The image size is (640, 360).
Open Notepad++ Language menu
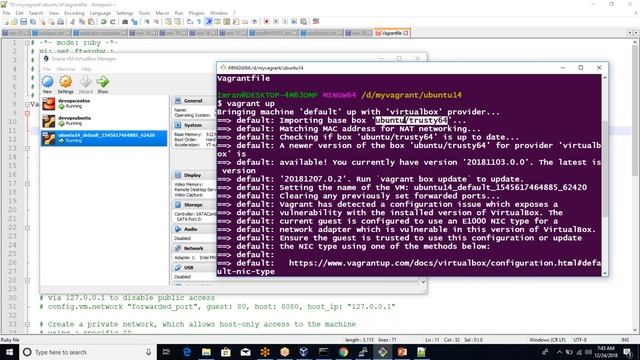point(100,13)
